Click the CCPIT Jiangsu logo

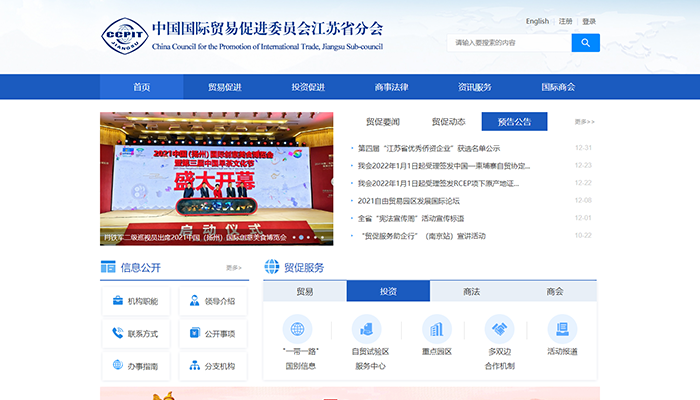tap(124, 38)
